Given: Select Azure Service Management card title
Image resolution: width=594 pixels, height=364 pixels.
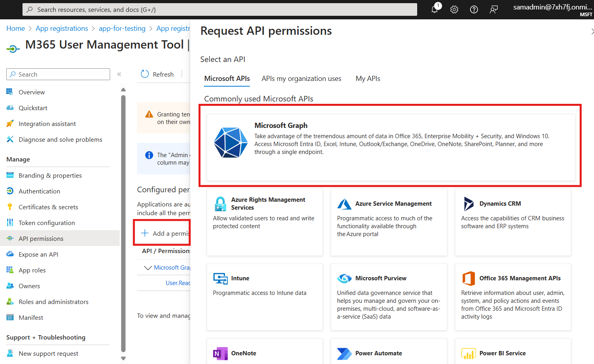Looking at the screenshot, I should coord(394,204).
